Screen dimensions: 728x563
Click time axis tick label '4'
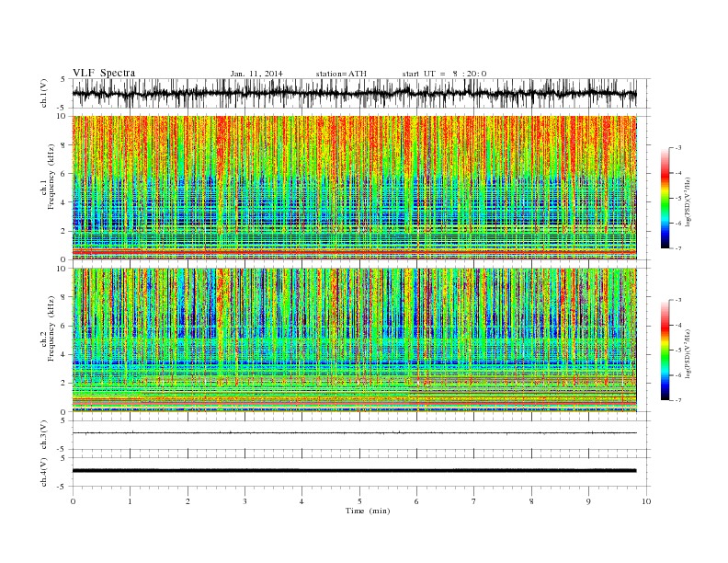(301, 501)
